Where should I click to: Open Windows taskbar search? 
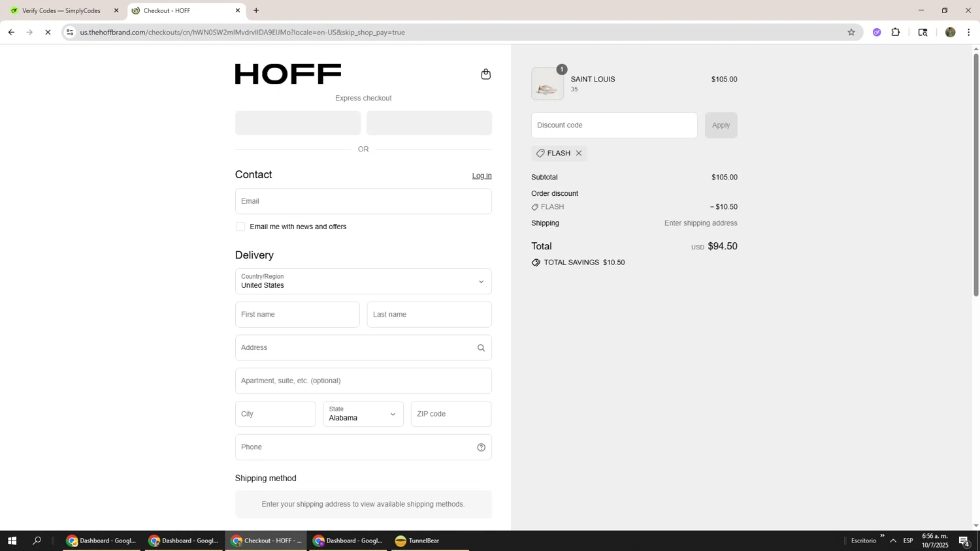point(37,541)
